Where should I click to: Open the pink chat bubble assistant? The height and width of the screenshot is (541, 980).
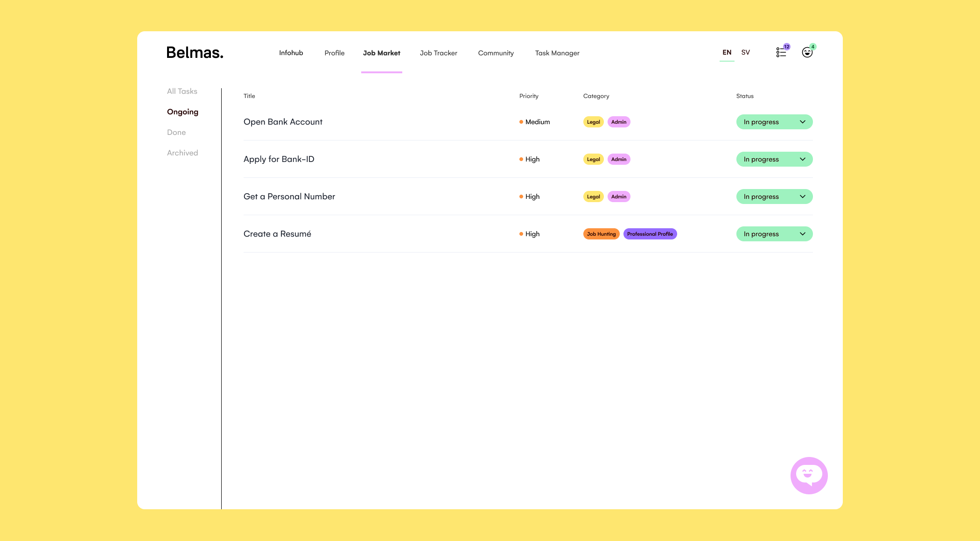pos(809,475)
